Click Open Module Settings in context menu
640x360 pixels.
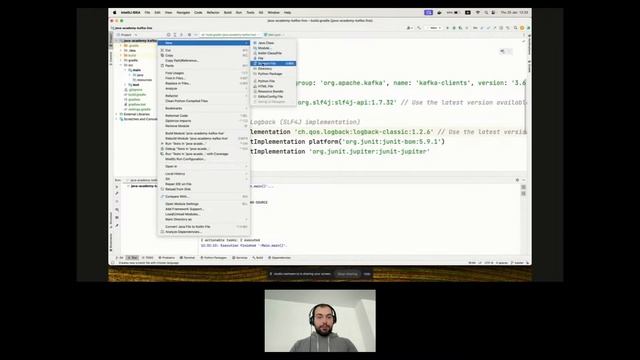(204, 204)
